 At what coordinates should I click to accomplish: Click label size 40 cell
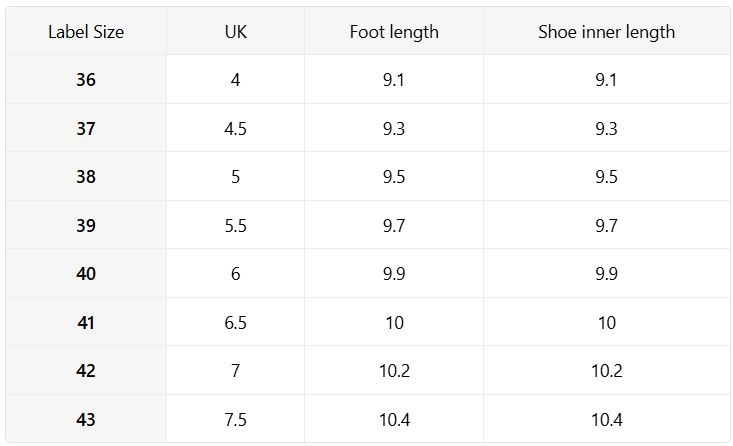86,274
